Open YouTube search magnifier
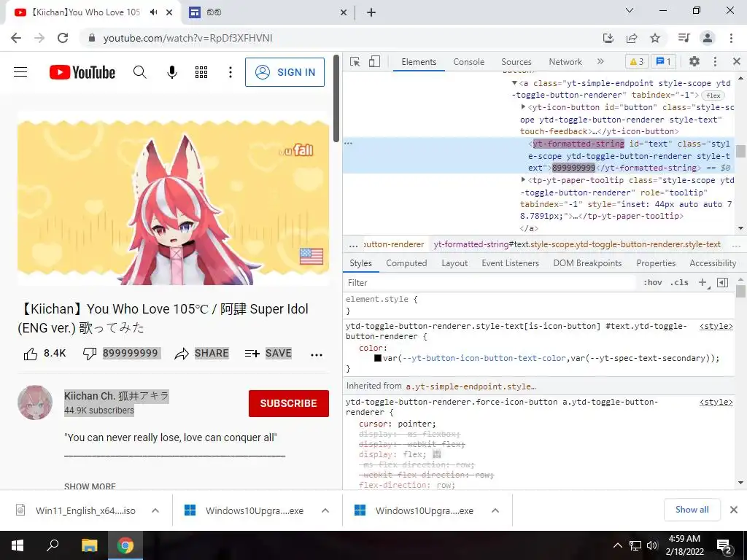 (139, 72)
